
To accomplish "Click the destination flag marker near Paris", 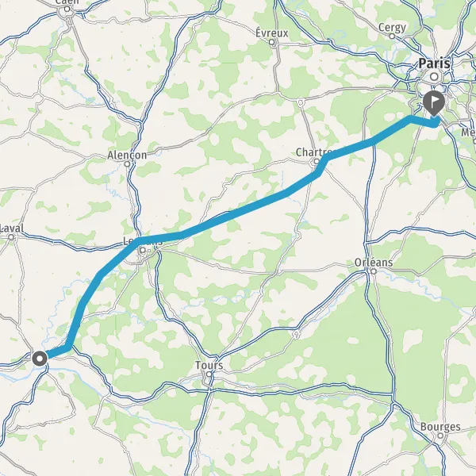I will coord(434,103).
